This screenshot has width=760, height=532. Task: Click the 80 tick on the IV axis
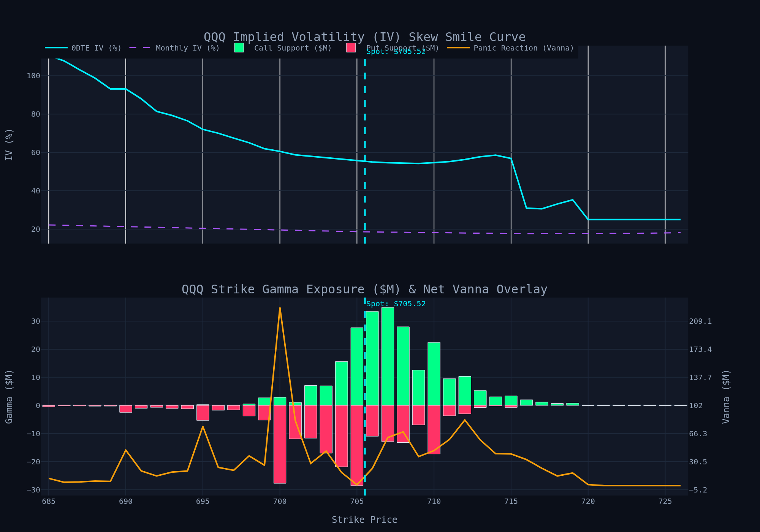[35, 114]
